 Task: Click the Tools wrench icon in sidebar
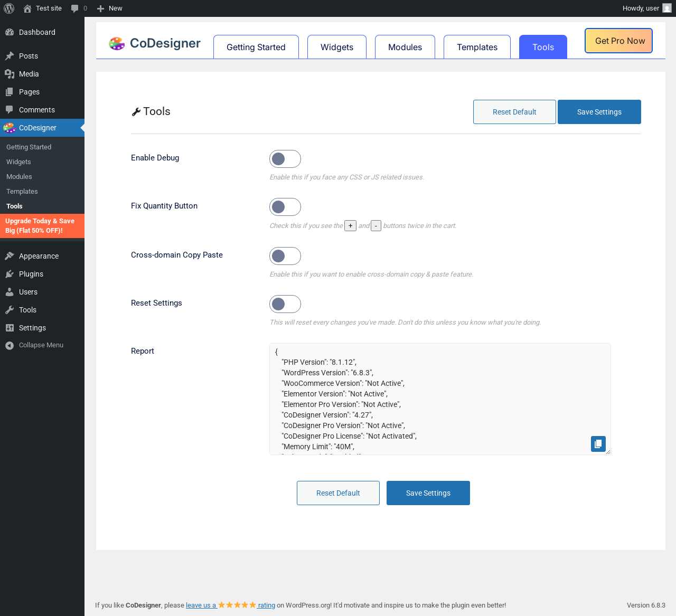pyautogui.click(x=10, y=310)
